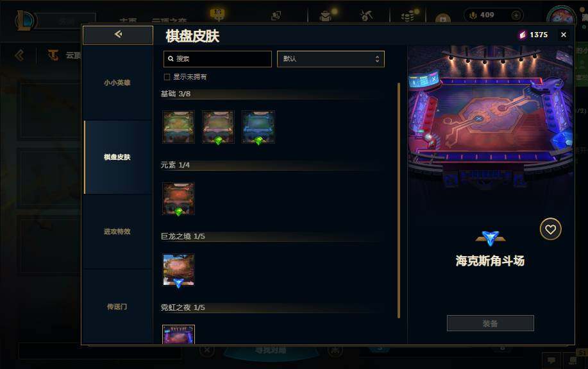
Task: Select the red 元素 board skin thumbnail
Action: tap(178, 198)
